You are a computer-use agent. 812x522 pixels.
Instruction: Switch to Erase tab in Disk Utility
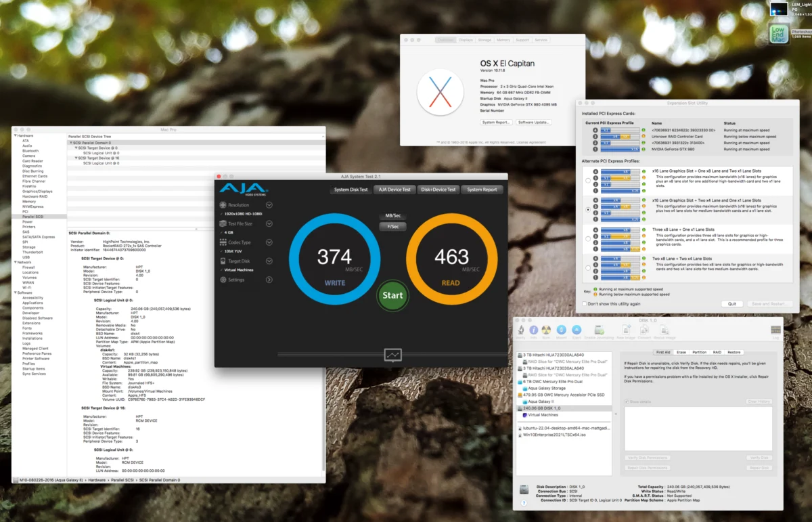coord(681,352)
